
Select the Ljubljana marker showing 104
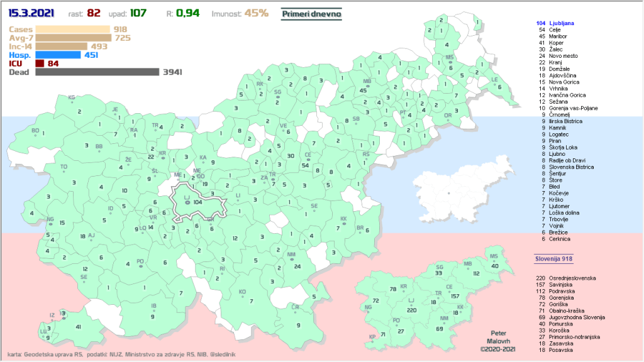tap(191, 202)
